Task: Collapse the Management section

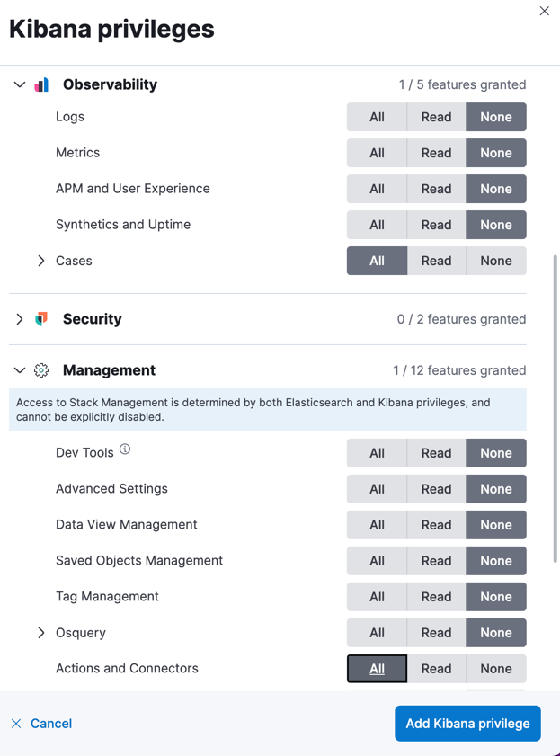Action: (20, 370)
